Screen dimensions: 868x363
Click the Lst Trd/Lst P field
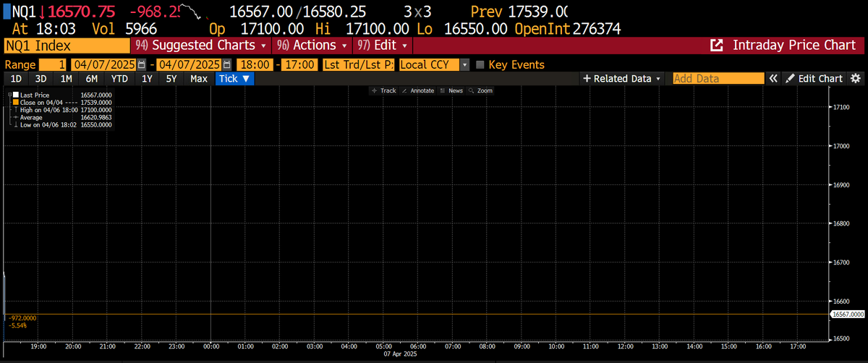(x=359, y=64)
